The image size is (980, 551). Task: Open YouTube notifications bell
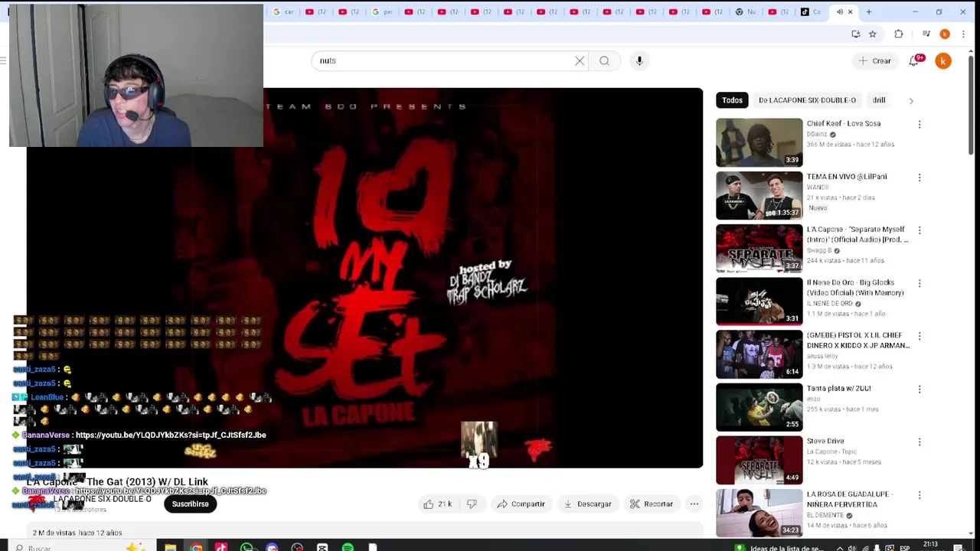(x=914, y=60)
